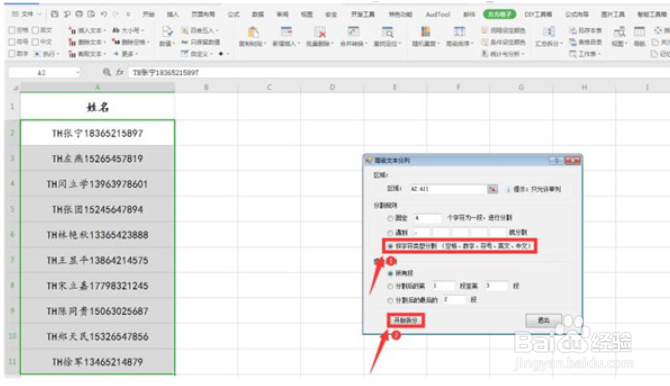Click the fx insert function icon
The image size is (670, 386).
pyautogui.click(x=120, y=72)
